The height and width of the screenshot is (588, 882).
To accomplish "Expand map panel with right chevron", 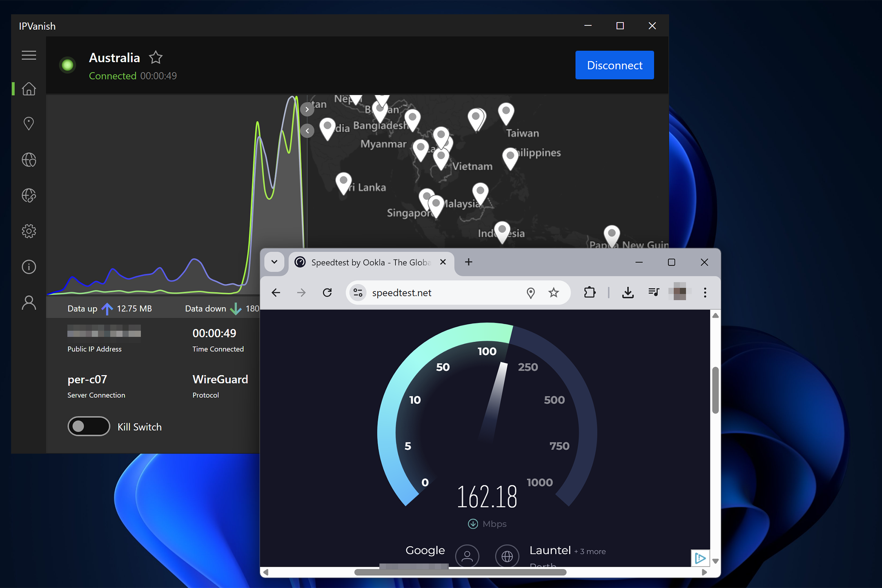I will click(x=307, y=109).
